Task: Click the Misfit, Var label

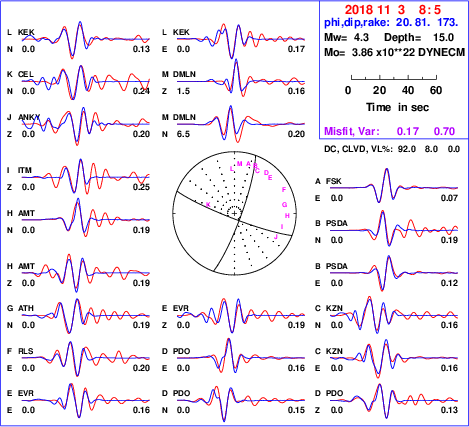Action: [x=352, y=131]
